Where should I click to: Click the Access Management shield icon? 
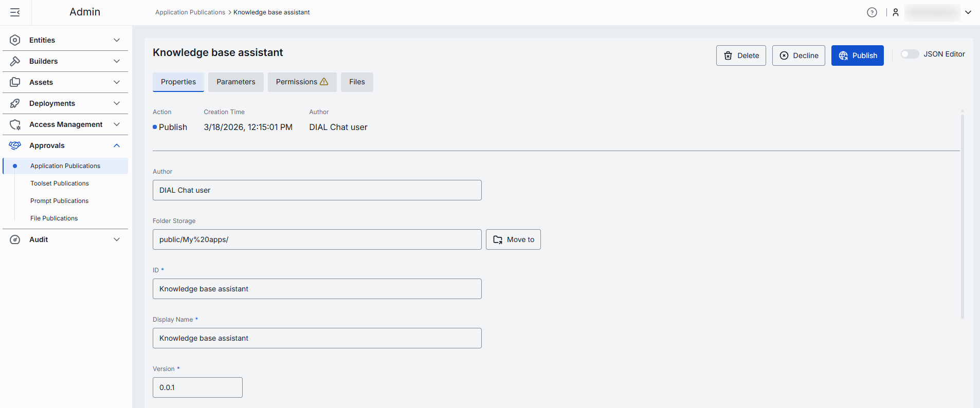pos(15,124)
